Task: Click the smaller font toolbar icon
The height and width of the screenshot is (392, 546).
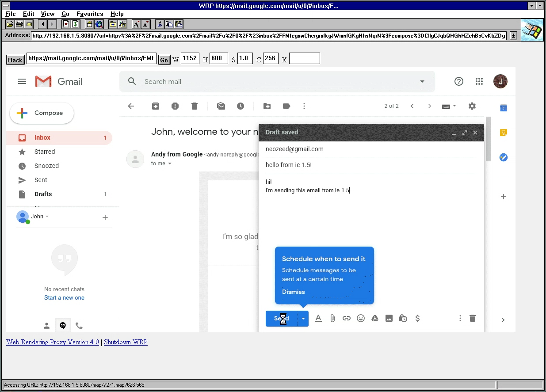Action: click(x=146, y=24)
